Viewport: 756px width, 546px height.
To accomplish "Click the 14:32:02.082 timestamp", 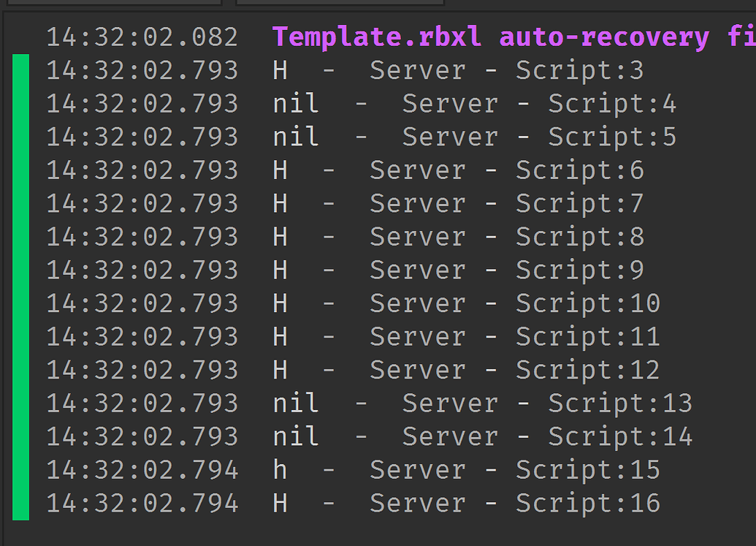I will click(x=142, y=37).
